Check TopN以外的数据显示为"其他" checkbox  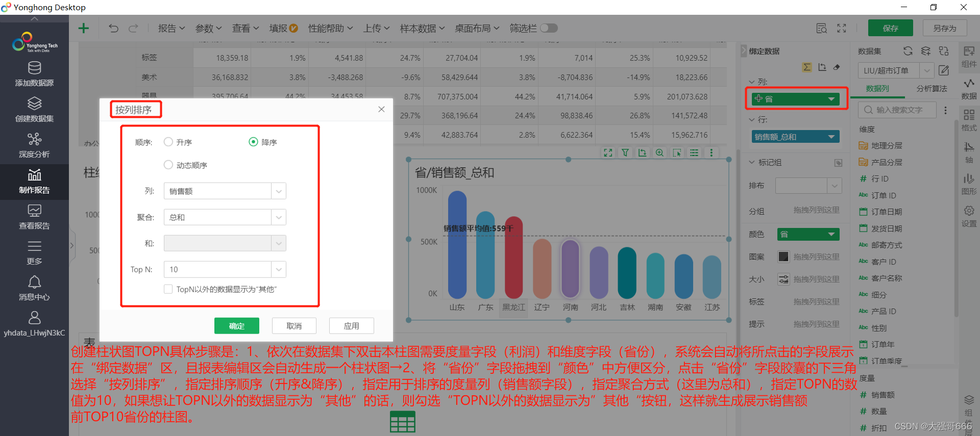point(168,289)
